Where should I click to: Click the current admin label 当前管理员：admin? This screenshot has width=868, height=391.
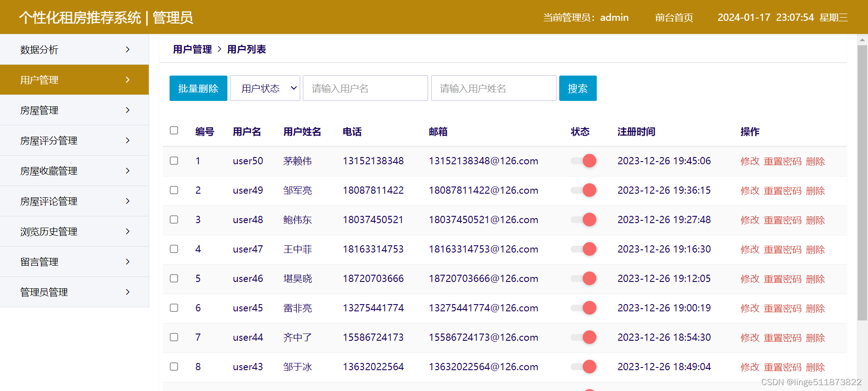coord(585,18)
